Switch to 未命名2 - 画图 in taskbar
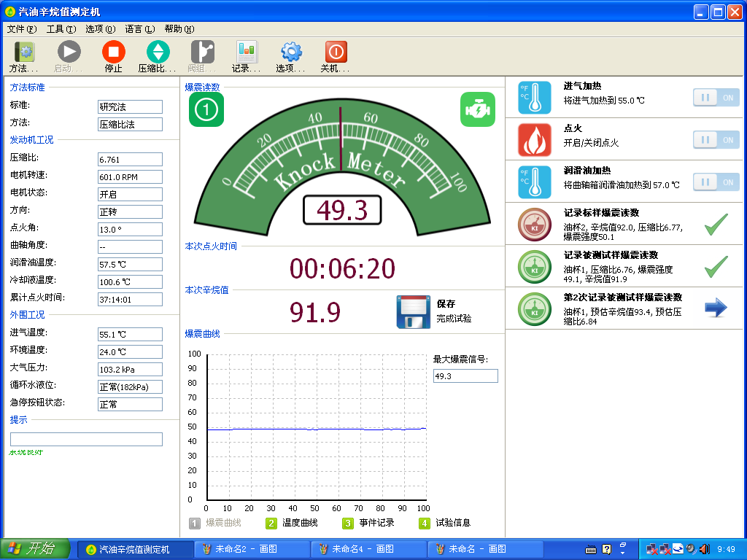The height and width of the screenshot is (560, 747). [x=252, y=549]
